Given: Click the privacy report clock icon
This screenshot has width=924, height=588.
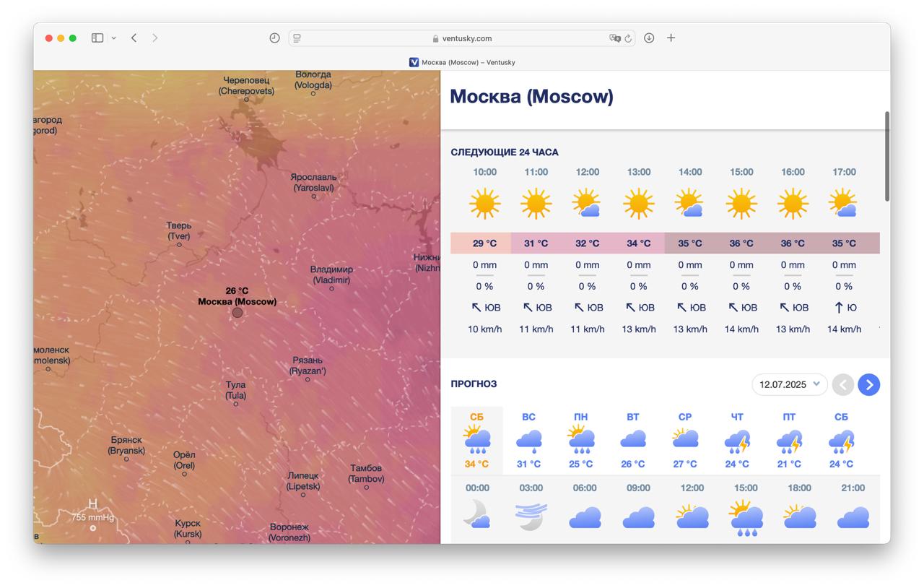Looking at the screenshot, I should (x=274, y=38).
